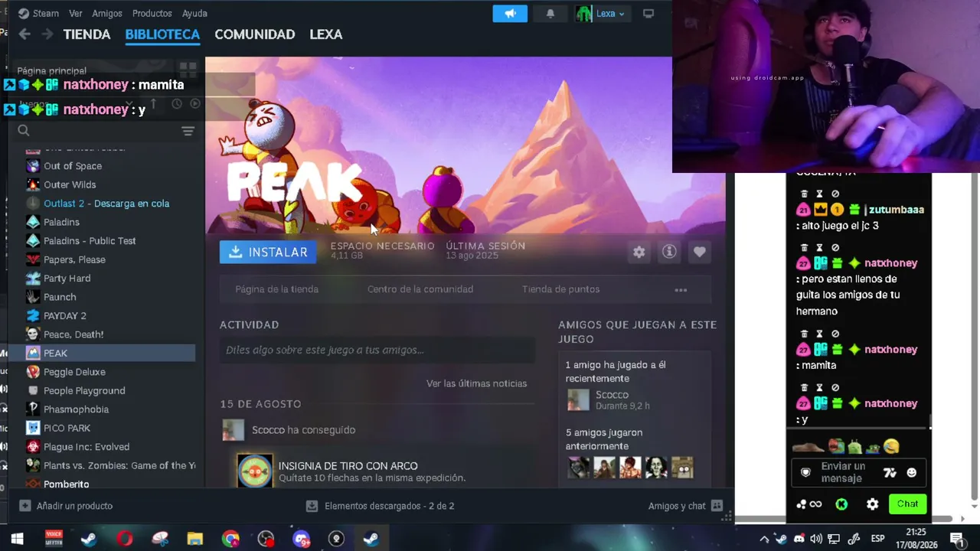Open 7TV emote menu in chat
The height and width of the screenshot is (551, 980).
coord(890,473)
